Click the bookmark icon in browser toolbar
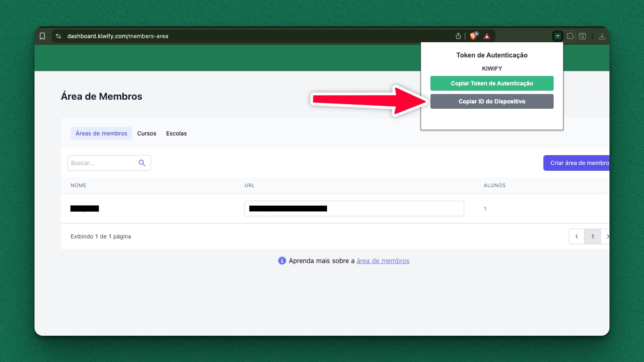This screenshot has height=362, width=644. pyautogui.click(x=42, y=36)
